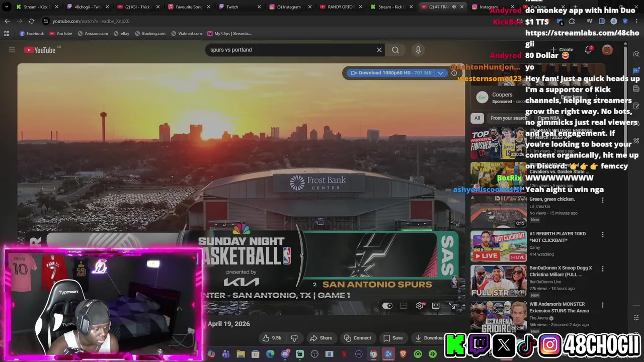644x362 pixels.
Task: Open options for BenDaDonnn X Snoop Dogg video
Action: tap(602, 269)
